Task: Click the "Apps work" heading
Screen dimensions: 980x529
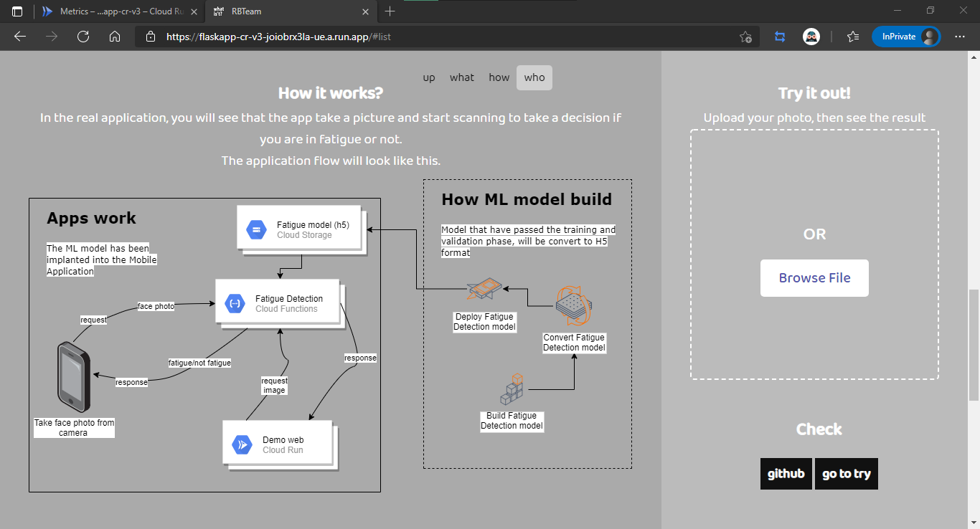Action: (x=91, y=218)
